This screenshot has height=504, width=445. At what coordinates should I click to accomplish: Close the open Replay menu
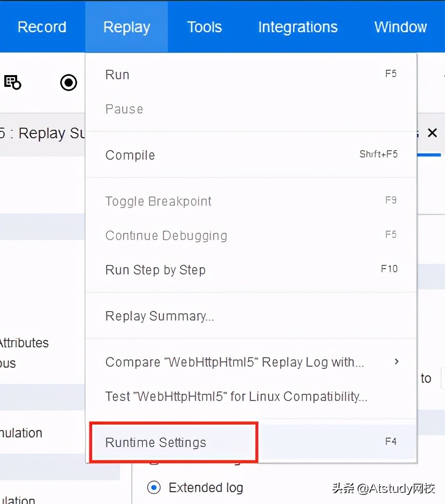tap(127, 27)
